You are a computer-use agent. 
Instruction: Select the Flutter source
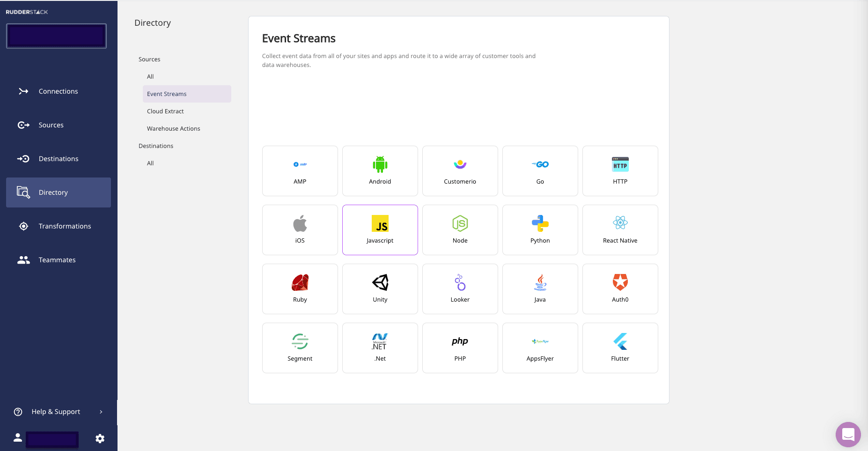click(x=620, y=347)
